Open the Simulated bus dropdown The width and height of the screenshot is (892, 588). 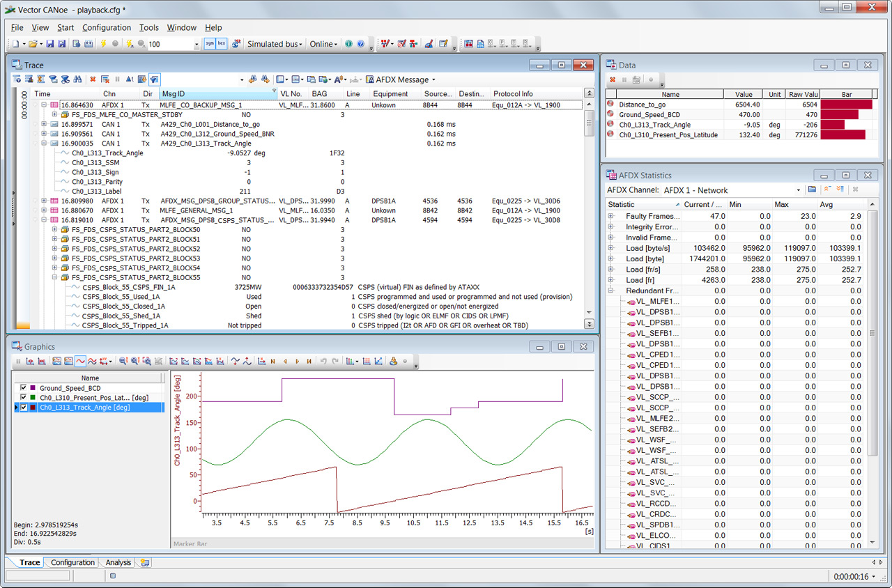[x=275, y=44]
